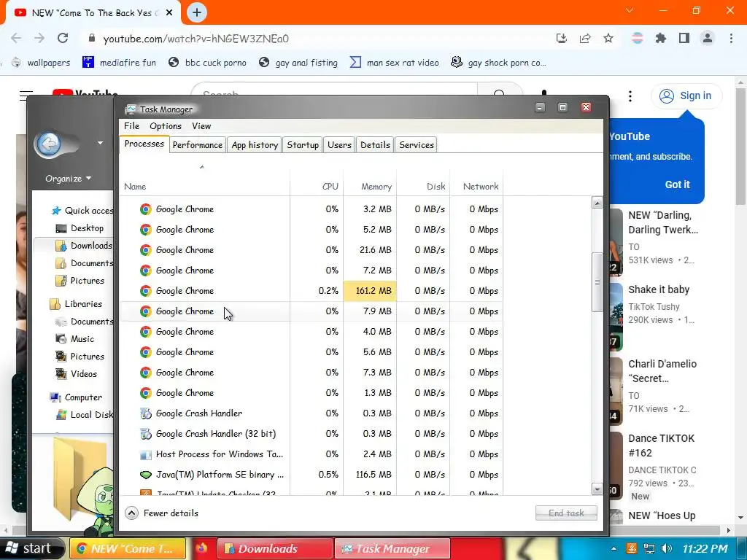The image size is (747, 560).
Task: Open YouTube's three-dot settings menu
Action: 630,96
